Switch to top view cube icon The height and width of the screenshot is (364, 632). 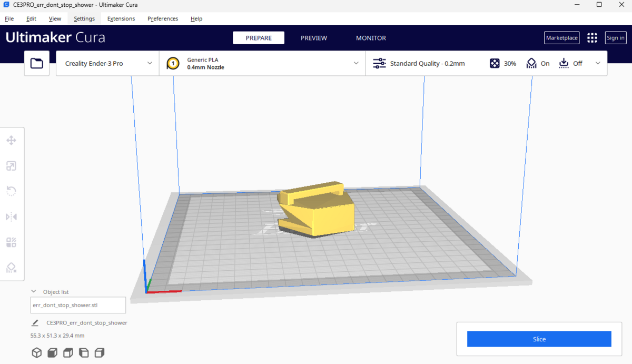68,353
